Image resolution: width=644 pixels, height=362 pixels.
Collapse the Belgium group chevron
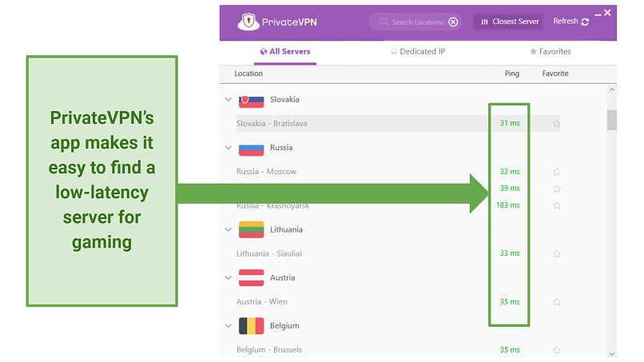[229, 326]
